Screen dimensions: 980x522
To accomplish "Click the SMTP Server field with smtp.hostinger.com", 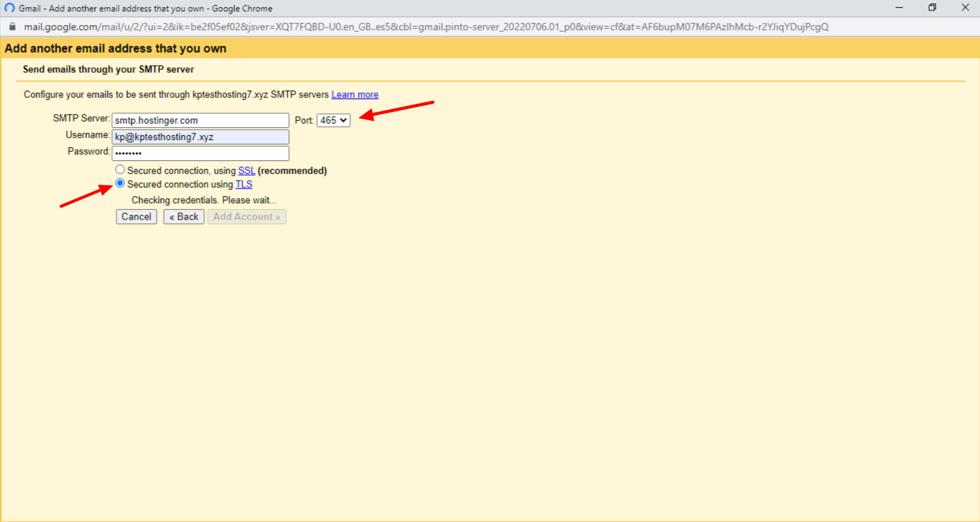I will [200, 121].
